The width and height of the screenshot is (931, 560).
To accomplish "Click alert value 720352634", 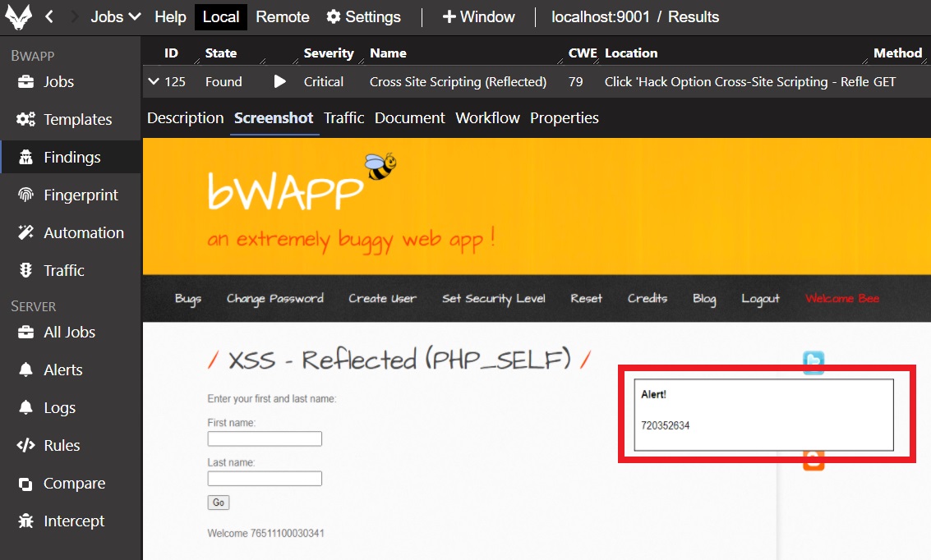I will (665, 425).
